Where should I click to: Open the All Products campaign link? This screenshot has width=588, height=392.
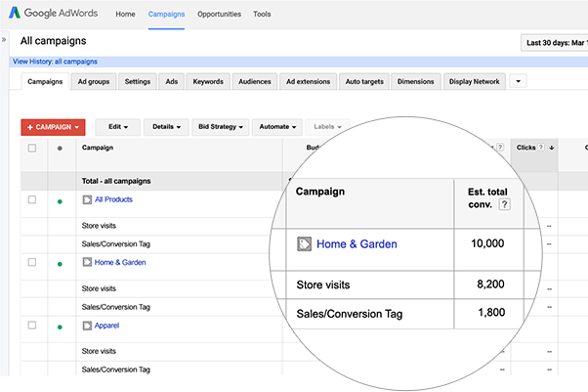pyautogui.click(x=113, y=199)
